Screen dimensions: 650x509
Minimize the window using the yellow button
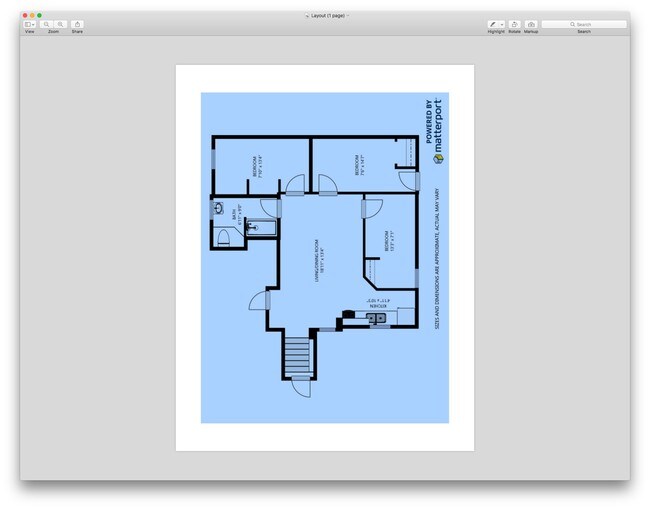pos(32,15)
